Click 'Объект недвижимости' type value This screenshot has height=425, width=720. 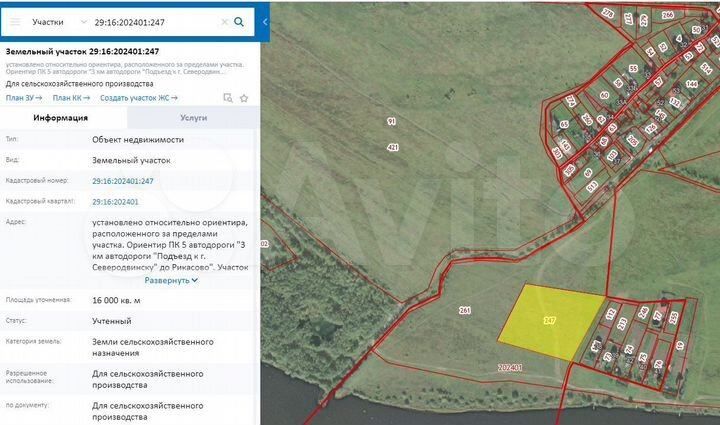click(x=138, y=140)
